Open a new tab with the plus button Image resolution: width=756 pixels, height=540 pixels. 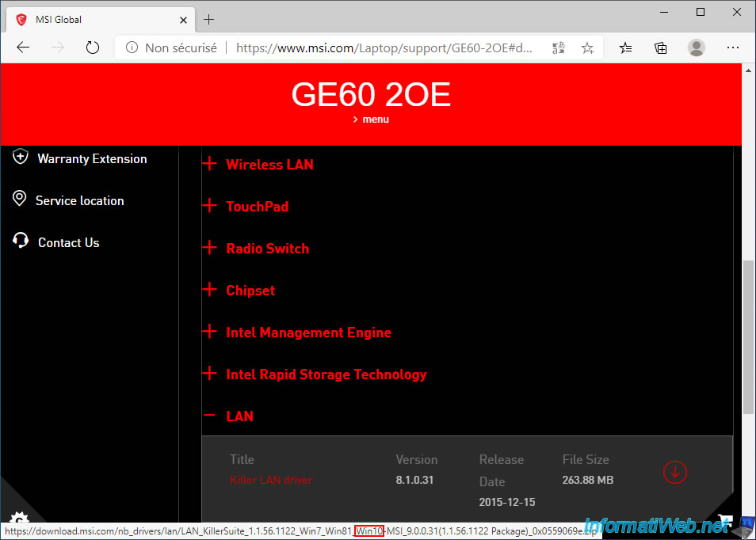208,20
